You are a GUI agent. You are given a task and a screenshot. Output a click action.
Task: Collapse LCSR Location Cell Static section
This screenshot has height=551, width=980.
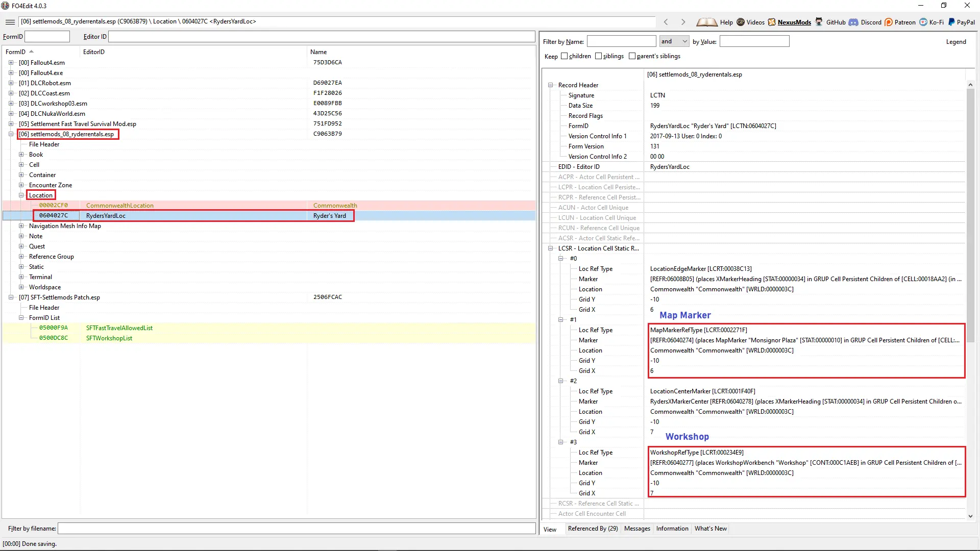click(x=550, y=248)
